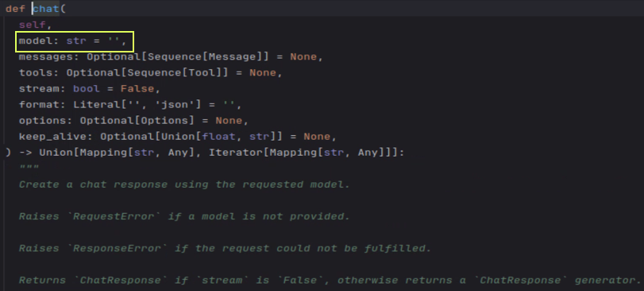The image size is (644, 291).
Task: Click the 'Iterator' return type
Action: pyautogui.click(x=235, y=153)
